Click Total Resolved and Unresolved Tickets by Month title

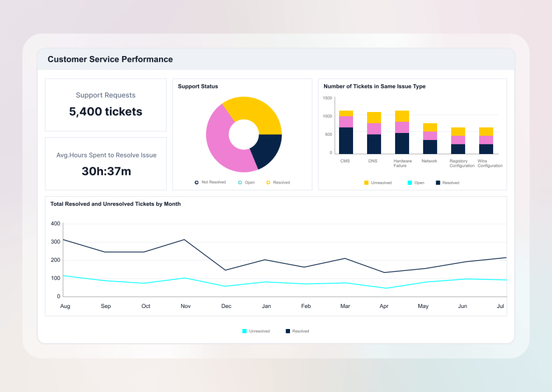tap(115, 204)
